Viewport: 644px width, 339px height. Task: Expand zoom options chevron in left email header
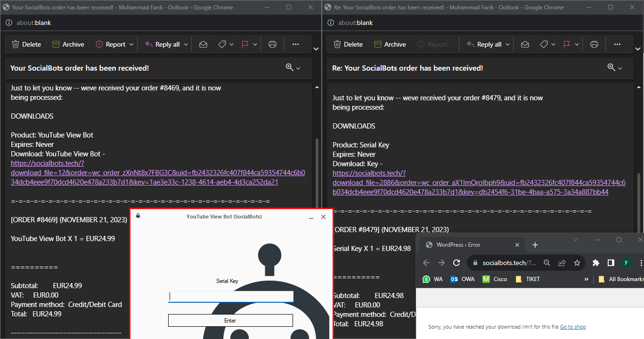click(298, 68)
